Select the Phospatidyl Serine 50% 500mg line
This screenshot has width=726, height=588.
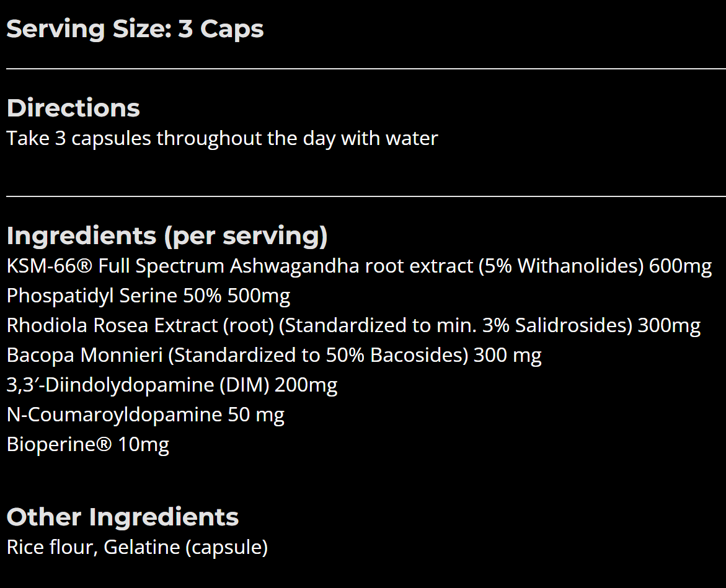(148, 296)
